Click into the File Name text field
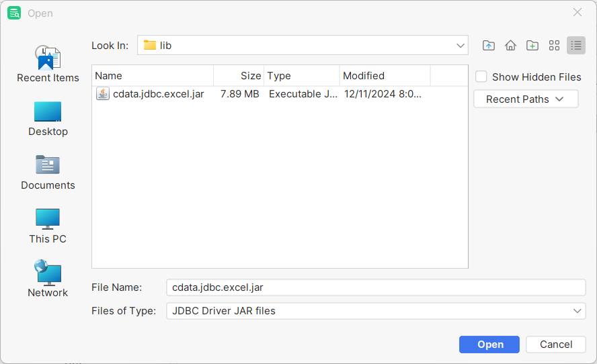The height and width of the screenshot is (364, 597). coord(375,287)
